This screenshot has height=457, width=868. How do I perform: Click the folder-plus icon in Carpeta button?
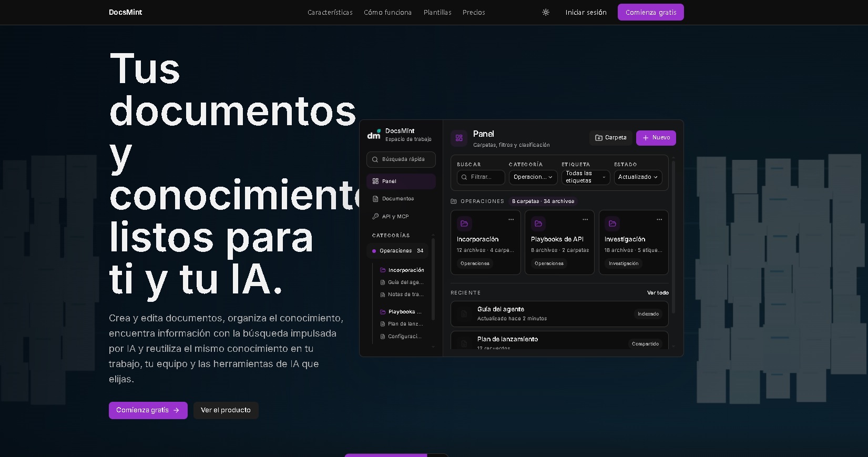point(599,138)
